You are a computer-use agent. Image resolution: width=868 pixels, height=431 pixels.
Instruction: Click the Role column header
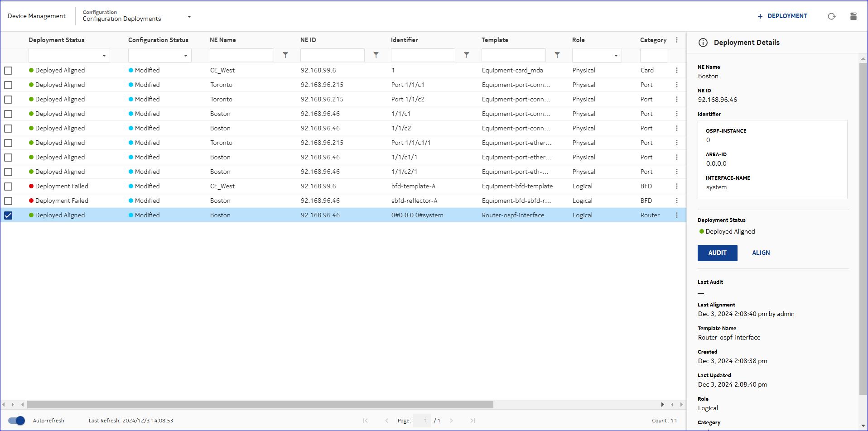click(579, 40)
